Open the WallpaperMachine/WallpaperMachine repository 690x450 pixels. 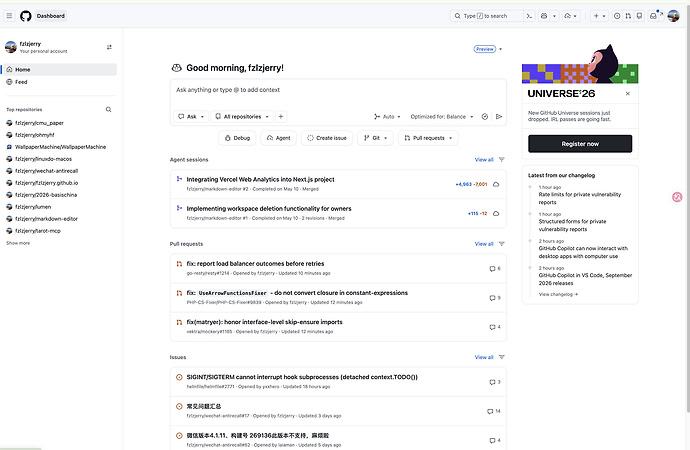pyautogui.click(x=60, y=147)
